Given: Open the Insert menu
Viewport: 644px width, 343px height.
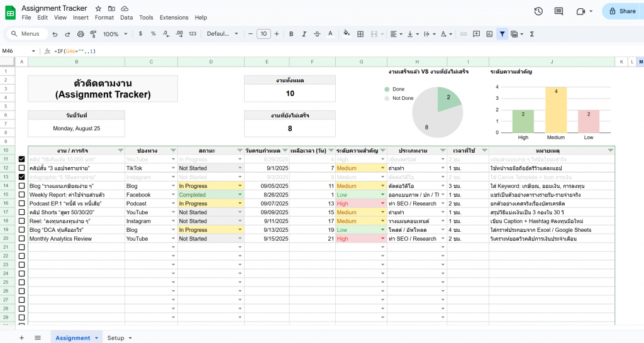Looking at the screenshot, I should point(80,18).
